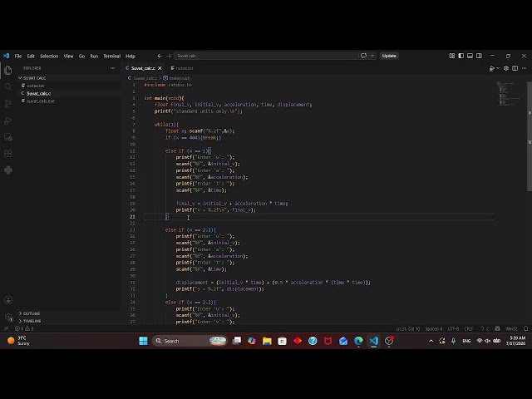Image resolution: width=532 pixels, height=399 pixels.
Task: Open the Terminal menu
Action: [111, 56]
